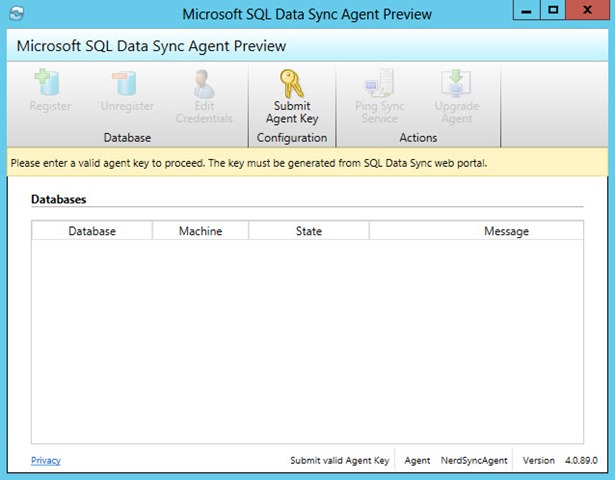Click the Databases section heading
Viewport: 615px width, 480px height.
(58, 199)
